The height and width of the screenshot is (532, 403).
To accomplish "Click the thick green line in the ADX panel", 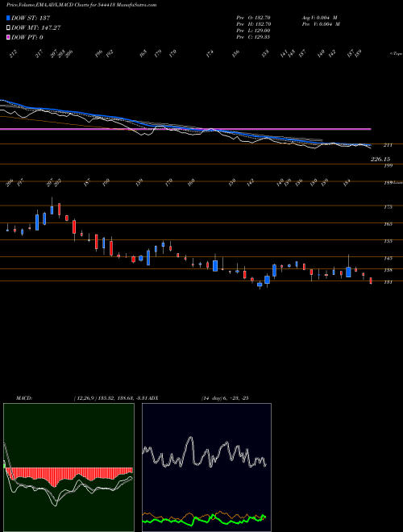I will click(x=204, y=519).
